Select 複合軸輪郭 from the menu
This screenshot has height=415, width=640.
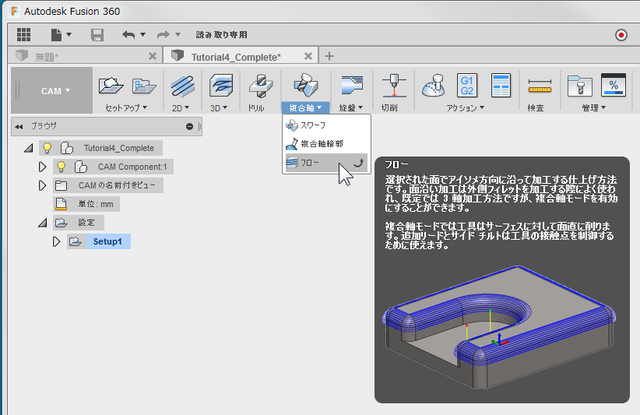(327, 144)
